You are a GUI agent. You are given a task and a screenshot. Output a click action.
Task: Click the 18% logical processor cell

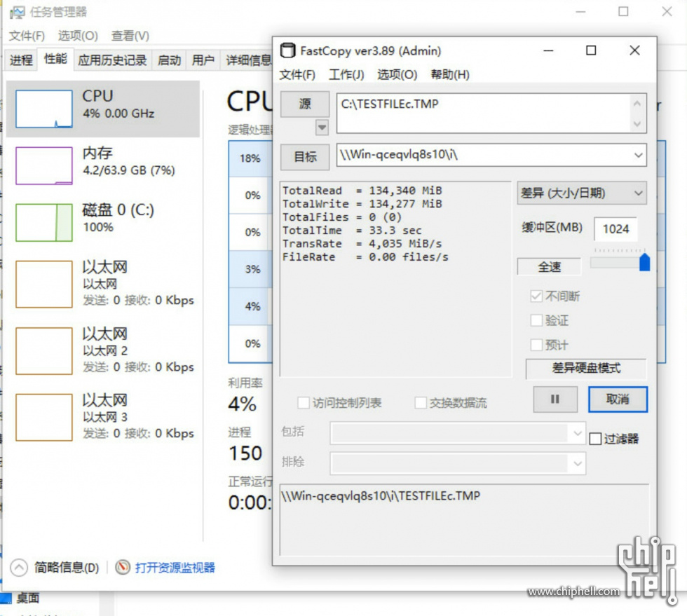point(250,158)
